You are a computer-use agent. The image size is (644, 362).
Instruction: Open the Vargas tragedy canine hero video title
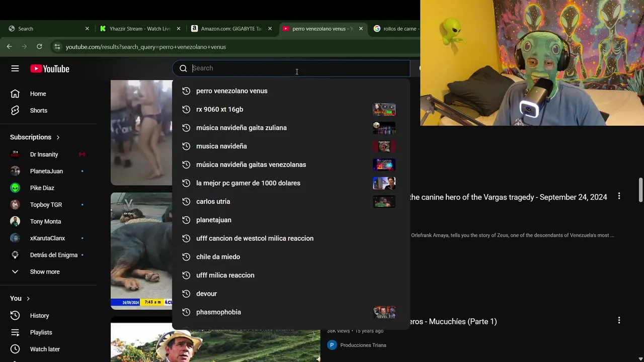[x=508, y=197]
